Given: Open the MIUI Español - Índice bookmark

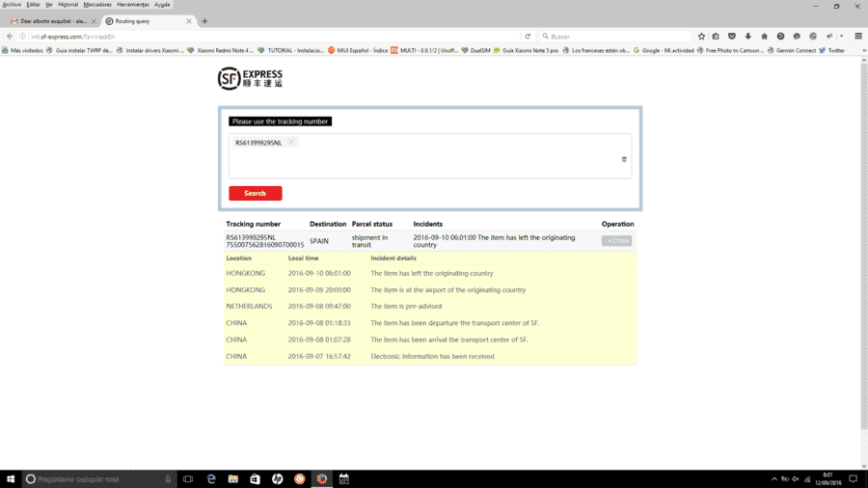Looking at the screenshot, I should [x=358, y=50].
